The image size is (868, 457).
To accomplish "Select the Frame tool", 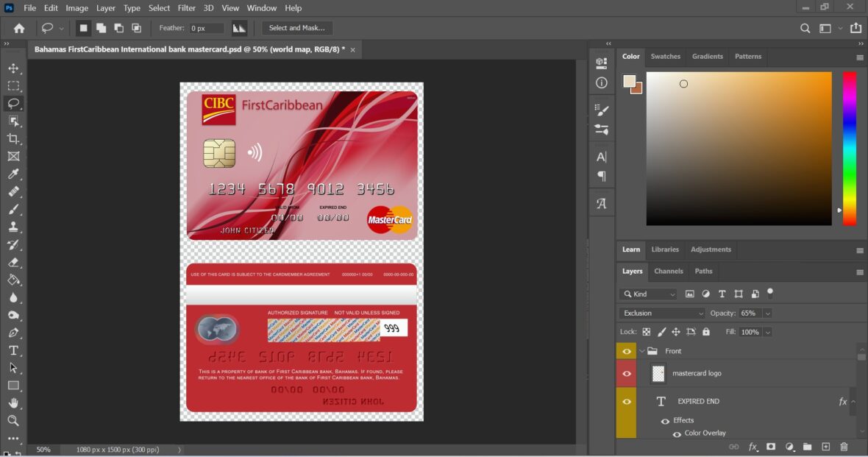I will click(13, 156).
